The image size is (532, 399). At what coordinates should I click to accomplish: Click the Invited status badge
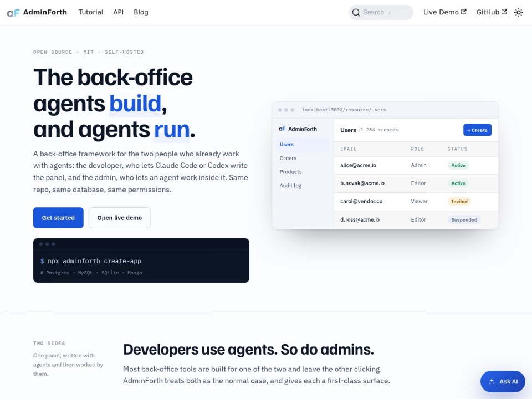point(459,202)
